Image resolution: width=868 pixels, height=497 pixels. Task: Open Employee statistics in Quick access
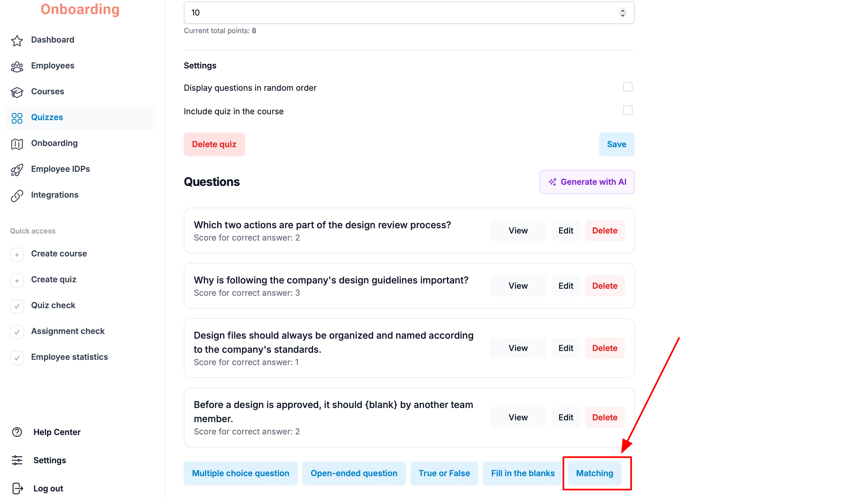click(x=69, y=357)
